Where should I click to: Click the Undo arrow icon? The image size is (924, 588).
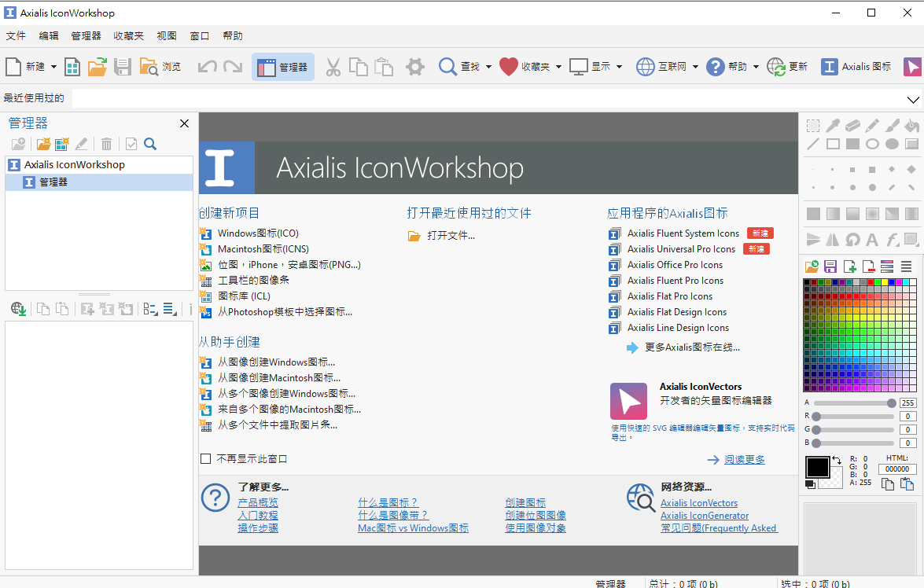[x=207, y=67]
